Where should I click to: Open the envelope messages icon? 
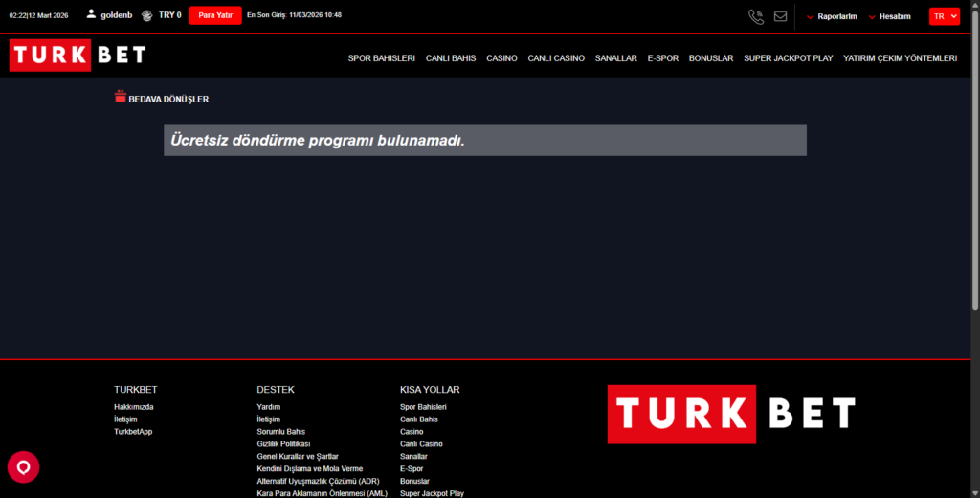pyautogui.click(x=780, y=16)
